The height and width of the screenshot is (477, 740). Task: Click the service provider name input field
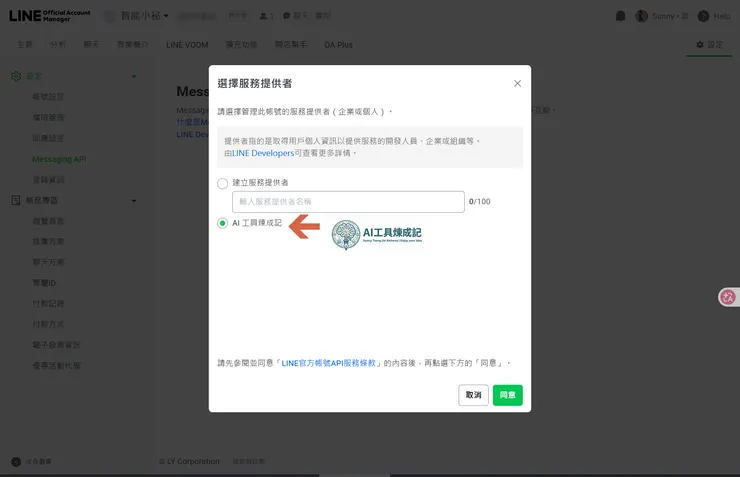[348, 202]
